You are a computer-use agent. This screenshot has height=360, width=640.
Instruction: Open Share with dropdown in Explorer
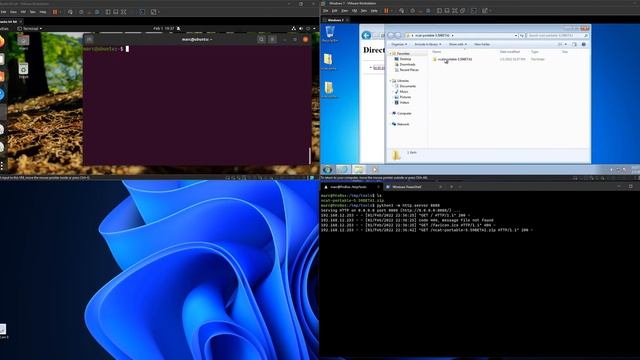tap(458, 44)
